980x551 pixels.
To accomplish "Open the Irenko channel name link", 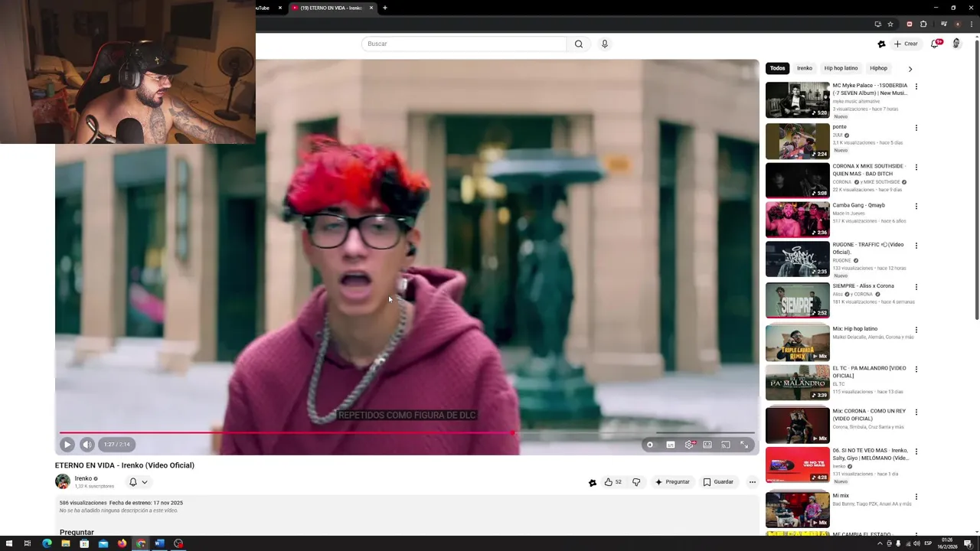I will point(83,478).
